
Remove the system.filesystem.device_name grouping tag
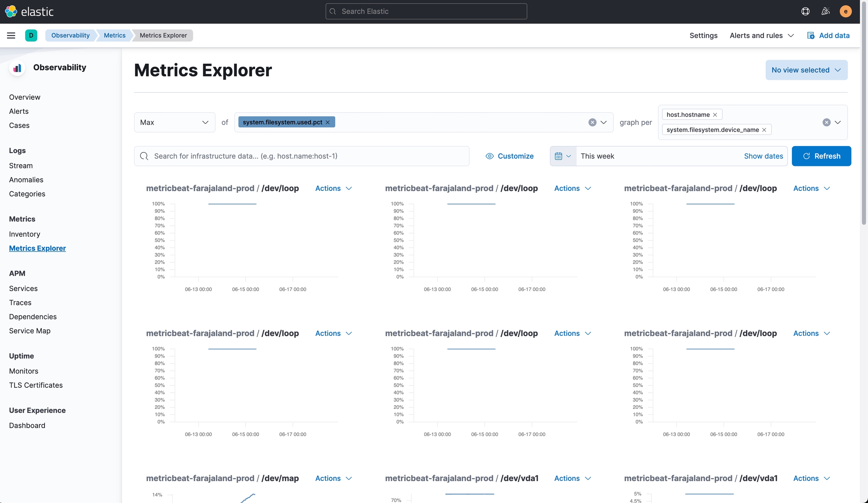coord(764,130)
